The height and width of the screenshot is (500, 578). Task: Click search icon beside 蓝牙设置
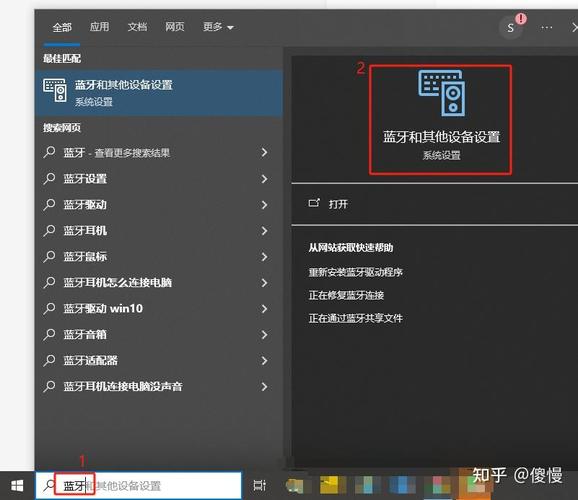click(49, 178)
